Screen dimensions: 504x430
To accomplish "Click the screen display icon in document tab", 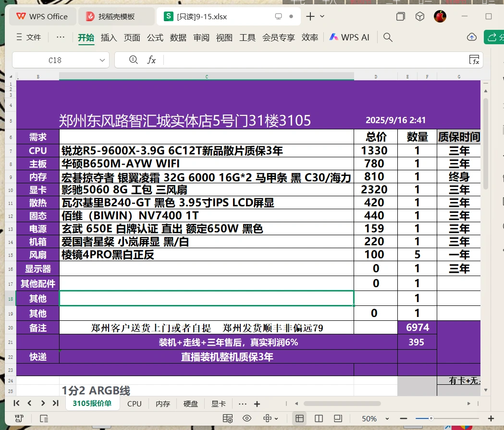I will pyautogui.click(x=278, y=16).
